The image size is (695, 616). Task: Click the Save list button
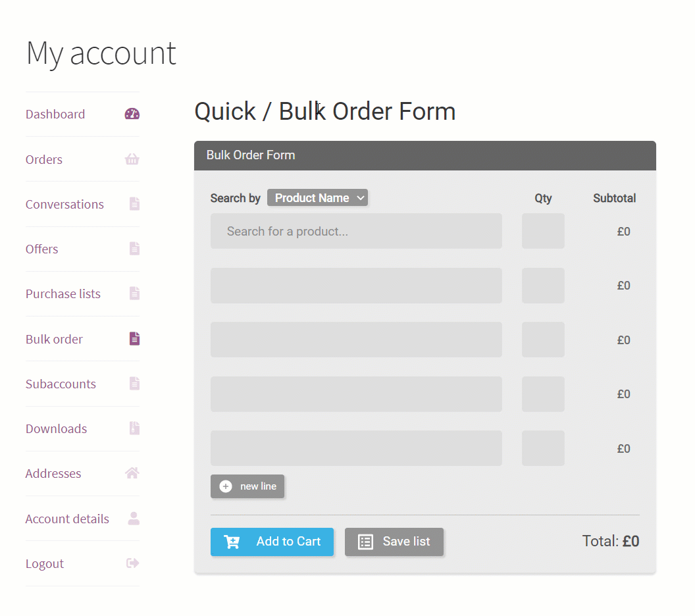394,542
